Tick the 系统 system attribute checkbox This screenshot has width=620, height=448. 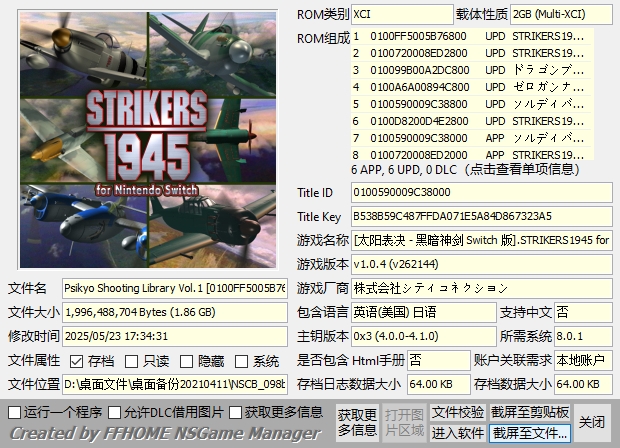pos(241,361)
